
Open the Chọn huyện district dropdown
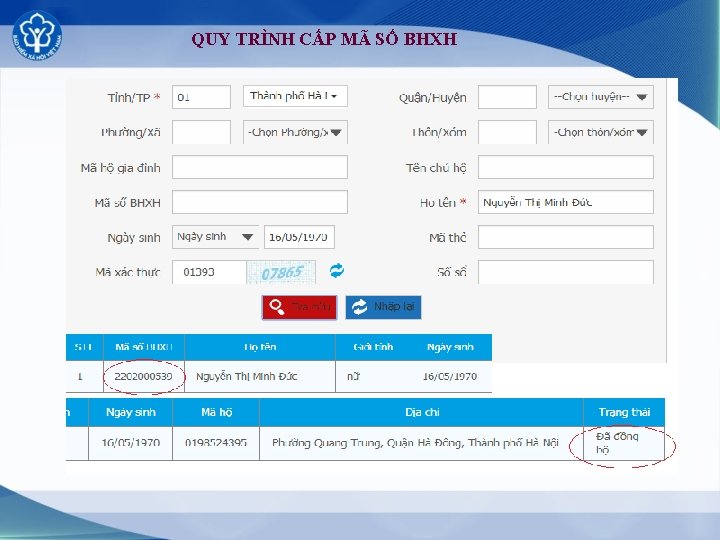tap(601, 97)
